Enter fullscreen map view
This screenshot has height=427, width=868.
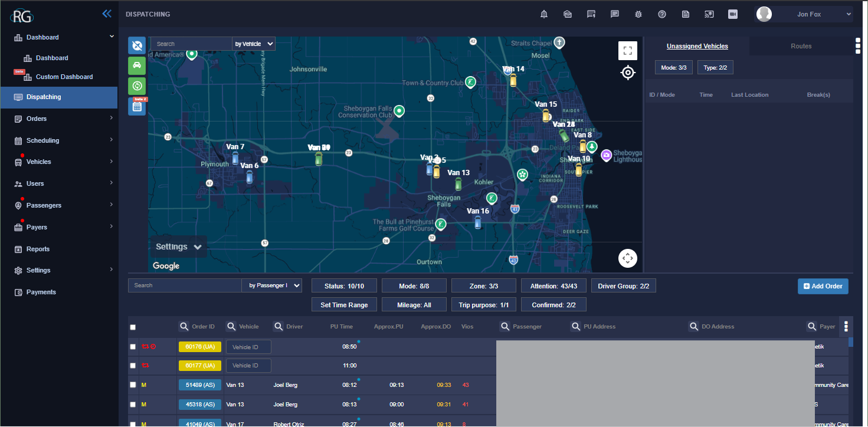point(628,51)
